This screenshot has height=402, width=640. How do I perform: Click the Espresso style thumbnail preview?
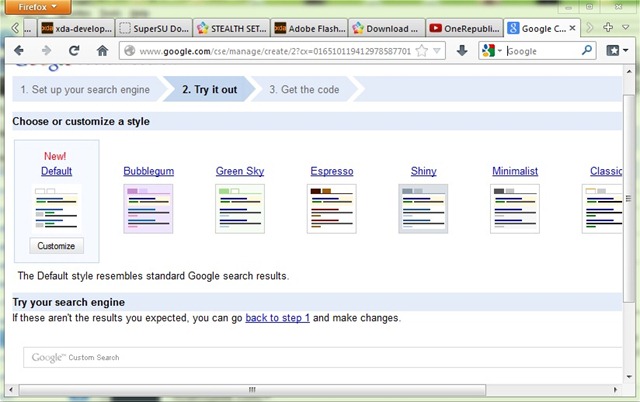click(332, 209)
